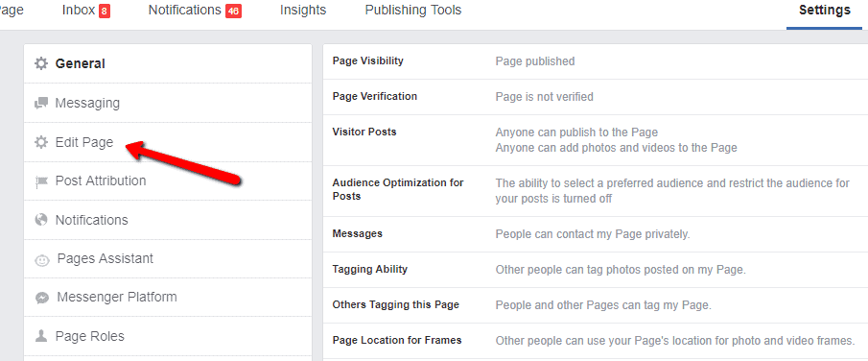Click the gear icon next to Edit Page
The width and height of the screenshot is (868, 361).
point(41,142)
